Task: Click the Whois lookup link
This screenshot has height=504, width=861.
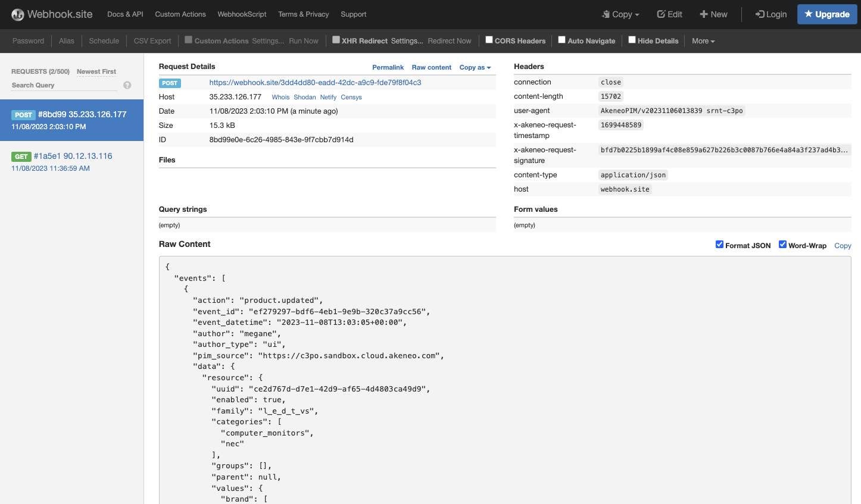Action: click(x=280, y=97)
